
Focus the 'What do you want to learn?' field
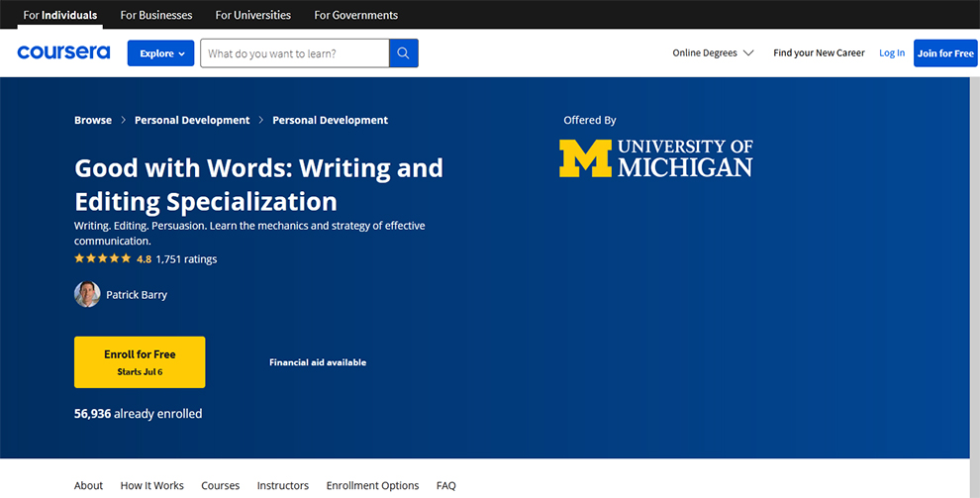coord(294,53)
